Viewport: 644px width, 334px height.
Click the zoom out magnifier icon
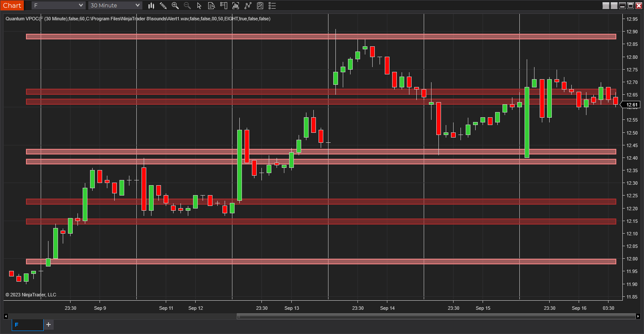click(187, 6)
